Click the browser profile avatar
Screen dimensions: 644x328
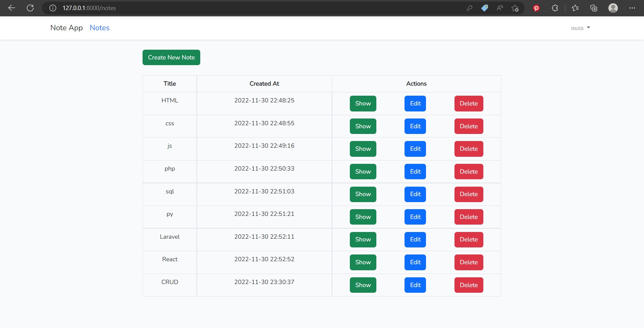(613, 8)
